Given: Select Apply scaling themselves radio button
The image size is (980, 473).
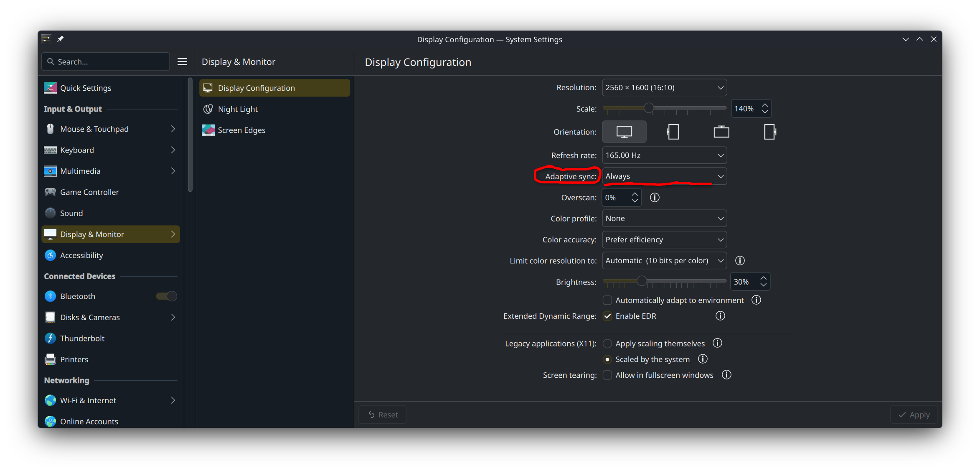Looking at the screenshot, I should (x=607, y=343).
